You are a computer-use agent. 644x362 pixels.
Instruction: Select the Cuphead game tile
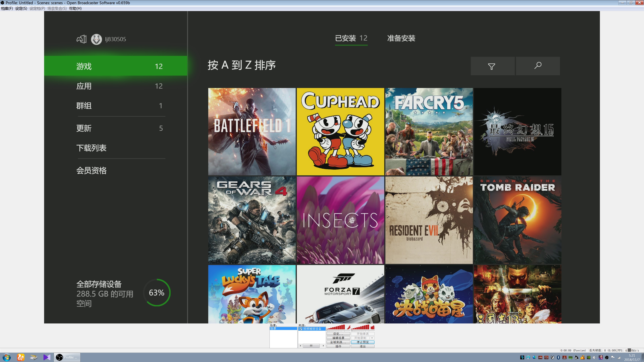click(x=340, y=131)
